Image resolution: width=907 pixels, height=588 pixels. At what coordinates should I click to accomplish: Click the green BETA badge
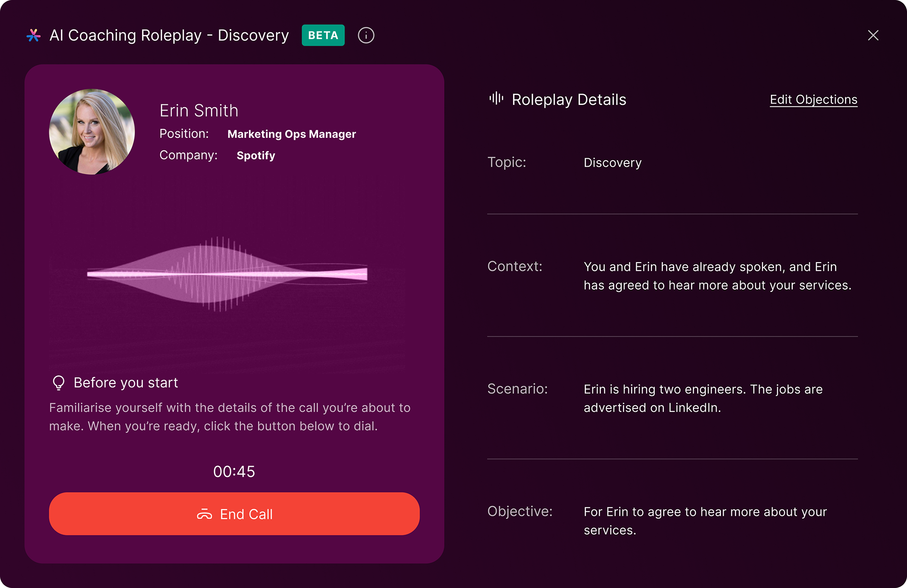[x=323, y=35]
